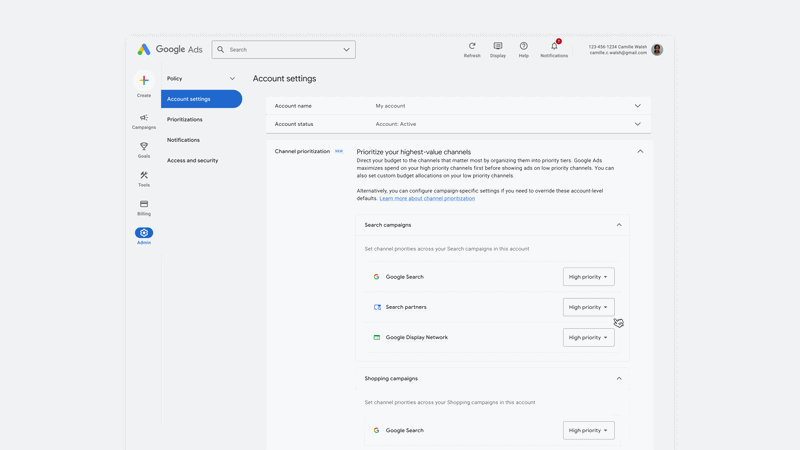The height and width of the screenshot is (450, 800).
Task: Click 'Prioritize your highest-value channels' heading
Action: click(x=414, y=152)
